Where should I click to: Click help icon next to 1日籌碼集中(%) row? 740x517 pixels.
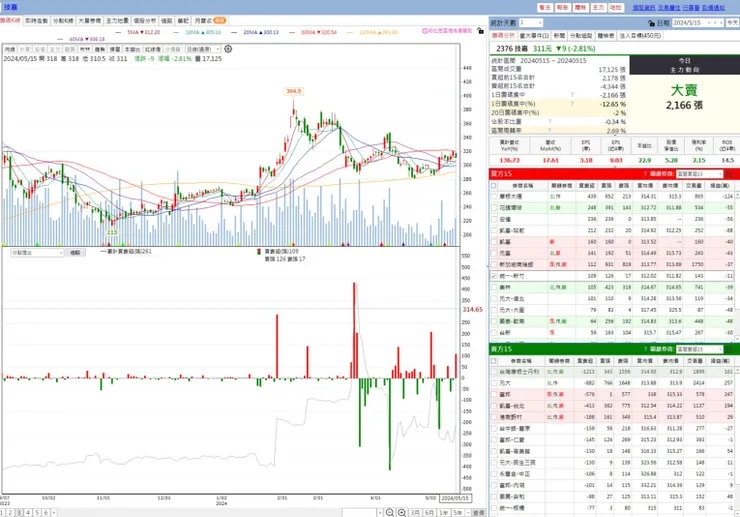point(572,103)
